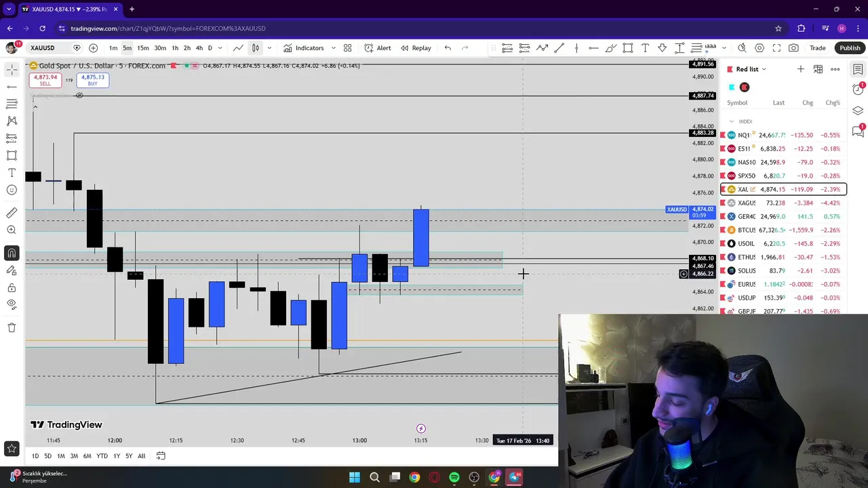Select the Zoom In tool
Image resolution: width=868 pixels, height=488 pixels.
tap(12, 230)
